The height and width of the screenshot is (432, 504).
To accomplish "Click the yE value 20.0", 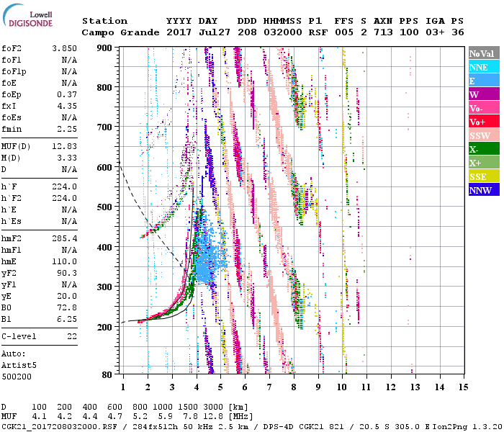I will 67,297.
